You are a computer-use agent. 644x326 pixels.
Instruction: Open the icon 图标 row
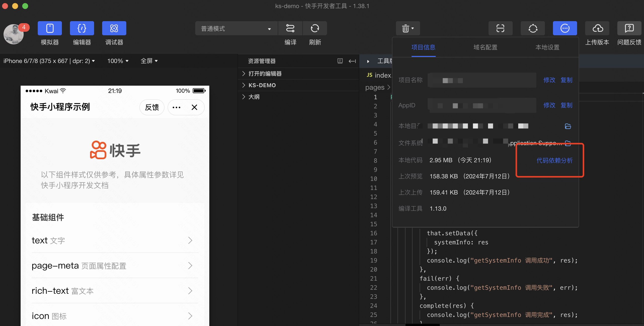pos(115,316)
